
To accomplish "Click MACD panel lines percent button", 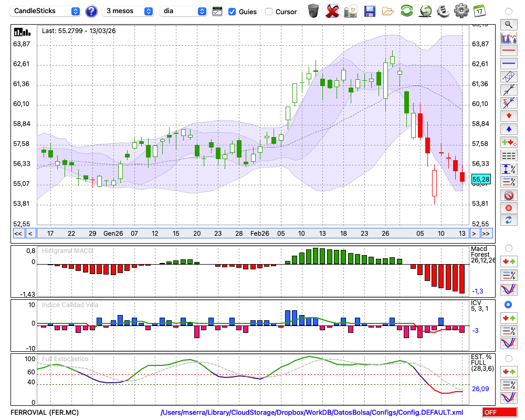I will (509, 275).
